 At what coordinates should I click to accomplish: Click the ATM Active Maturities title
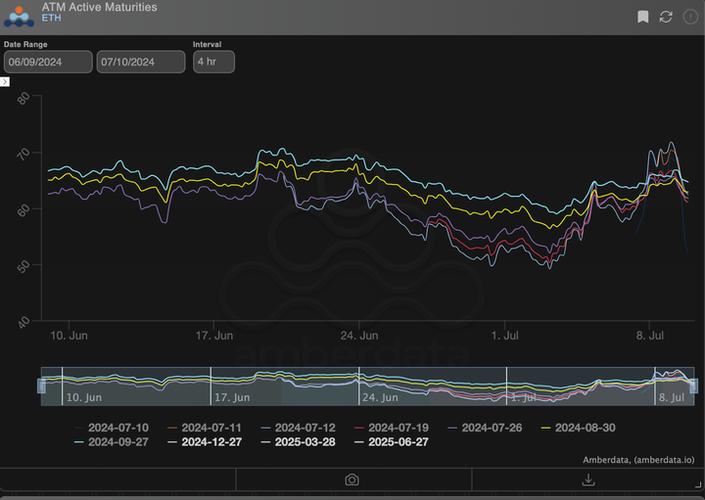pos(99,7)
